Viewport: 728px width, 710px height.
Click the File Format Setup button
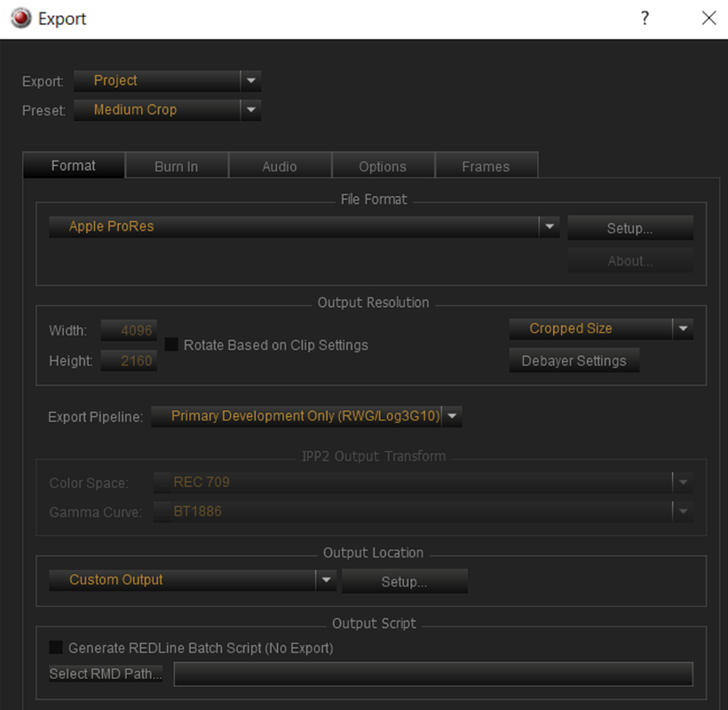pos(630,228)
